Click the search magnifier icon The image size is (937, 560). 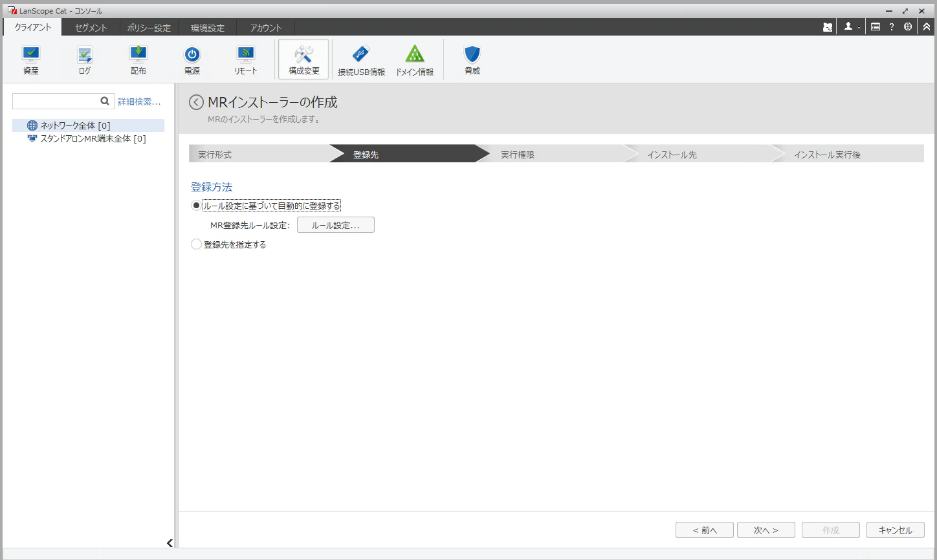click(x=105, y=102)
